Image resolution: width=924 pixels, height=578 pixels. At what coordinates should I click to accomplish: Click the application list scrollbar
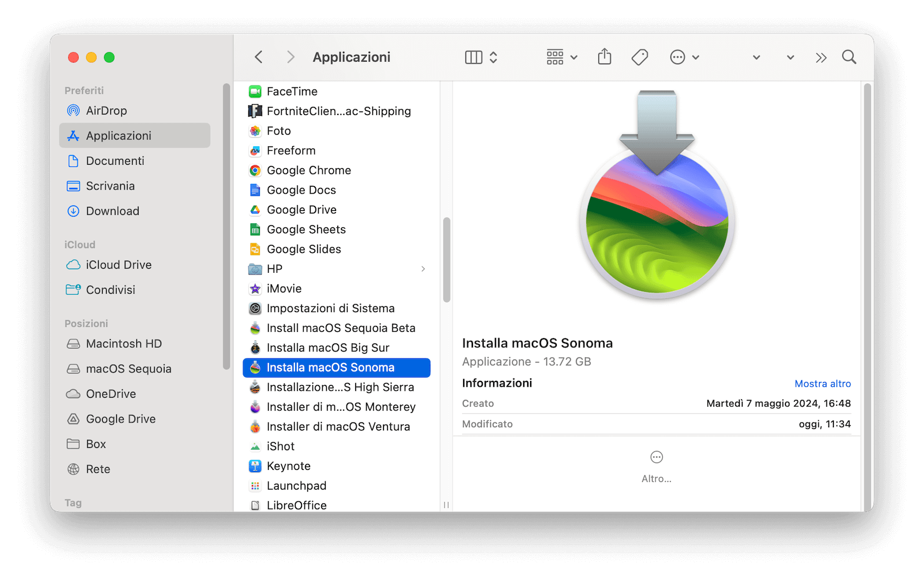(x=446, y=260)
